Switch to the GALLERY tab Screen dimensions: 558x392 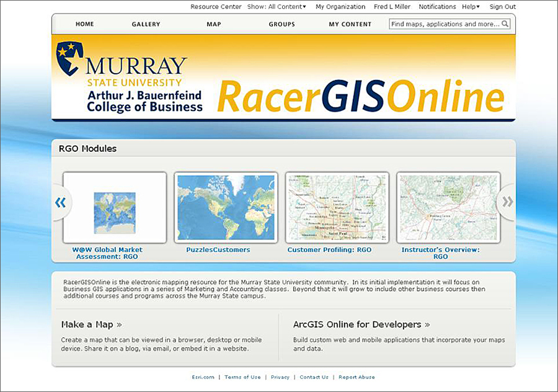[146, 24]
